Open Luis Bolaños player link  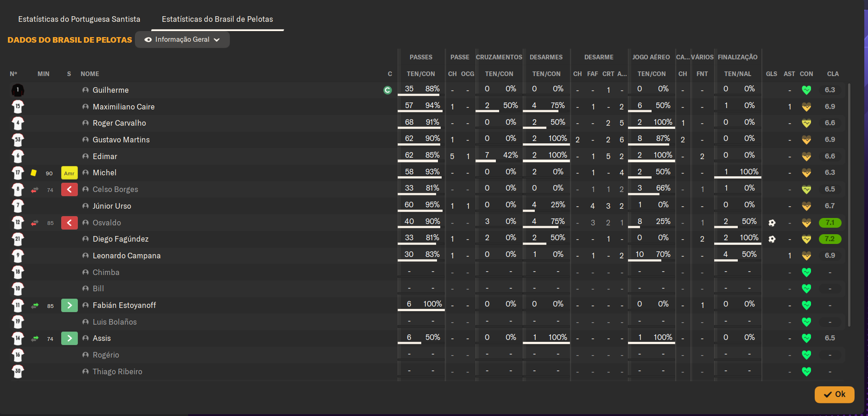coord(114,322)
